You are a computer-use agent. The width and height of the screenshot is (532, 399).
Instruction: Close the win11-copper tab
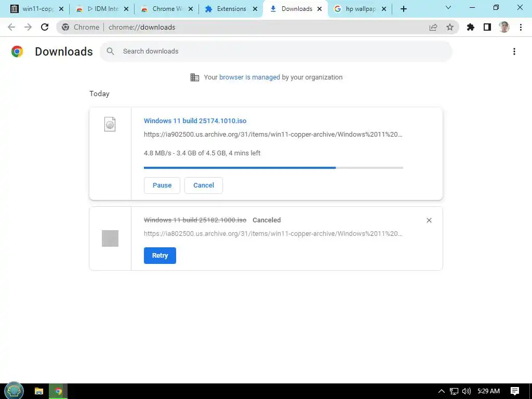click(61, 9)
